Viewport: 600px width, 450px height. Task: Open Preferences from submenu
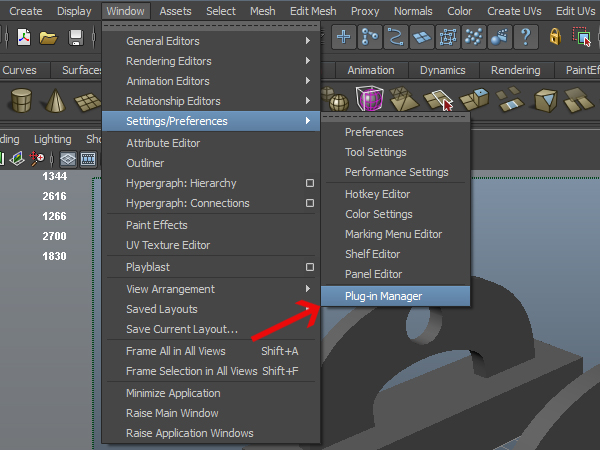(x=395, y=132)
